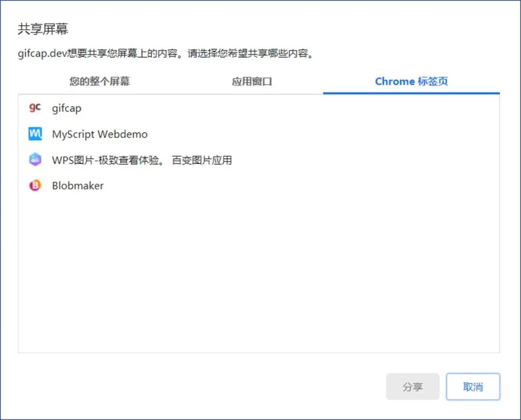The height and width of the screenshot is (420, 521).
Task: Select the gifcap tab entry
Action: coord(145,108)
